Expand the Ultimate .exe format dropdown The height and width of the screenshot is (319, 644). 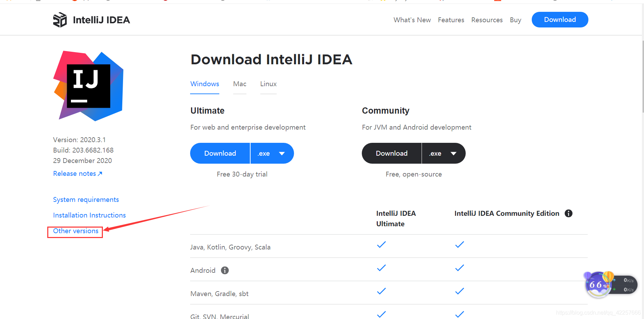272,153
